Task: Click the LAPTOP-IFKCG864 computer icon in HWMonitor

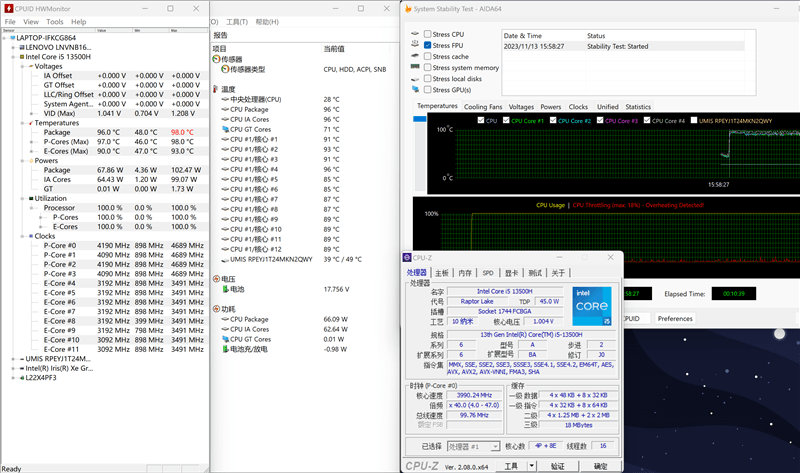Action: (12, 37)
